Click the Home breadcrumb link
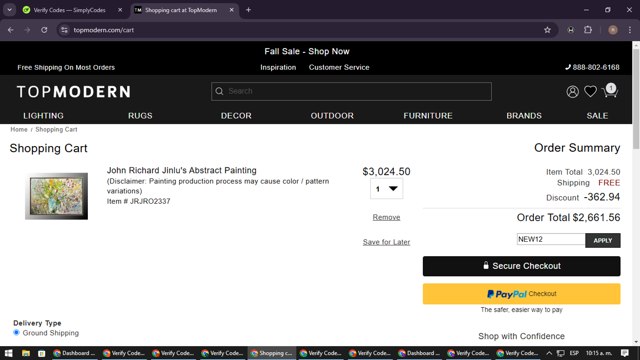This screenshot has width=640, height=360. [19, 129]
